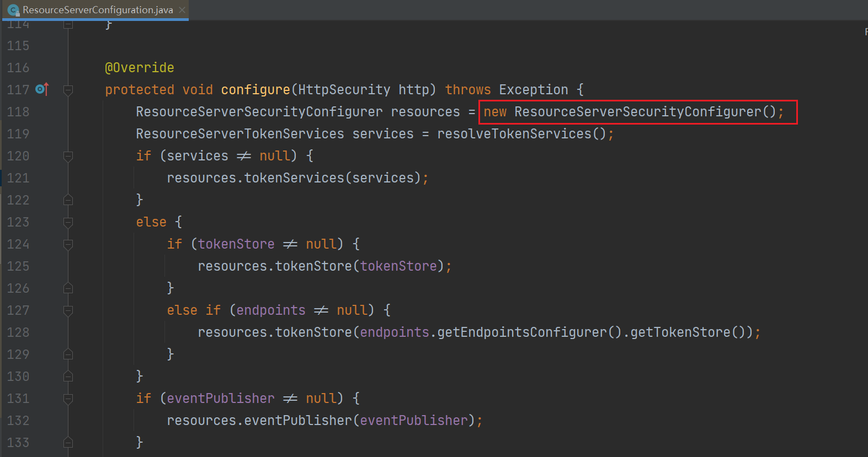Collapse the configure method at line 117
The image size is (868, 457).
tap(68, 90)
